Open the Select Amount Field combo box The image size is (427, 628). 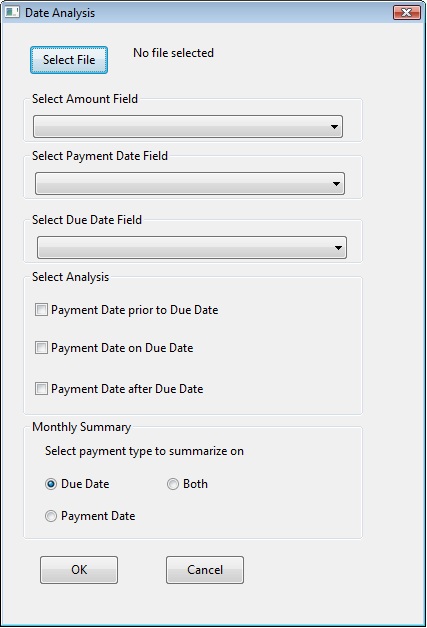click(x=188, y=127)
